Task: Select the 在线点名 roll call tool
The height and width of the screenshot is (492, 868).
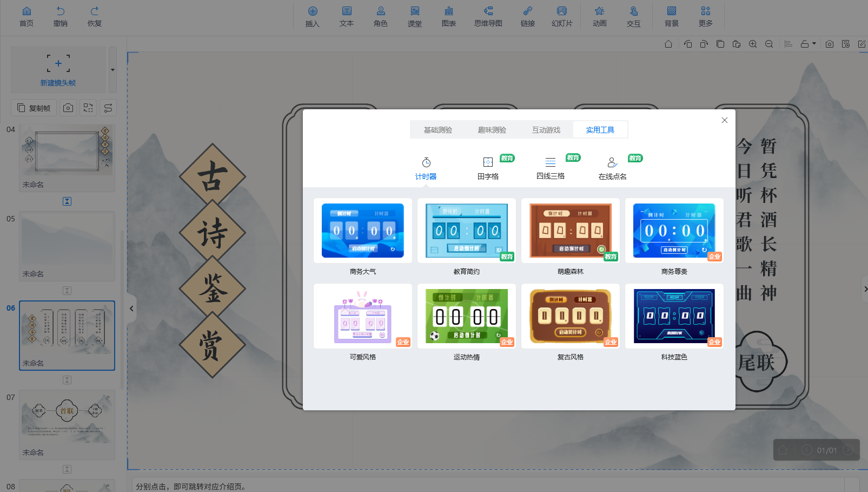Action: coord(613,169)
